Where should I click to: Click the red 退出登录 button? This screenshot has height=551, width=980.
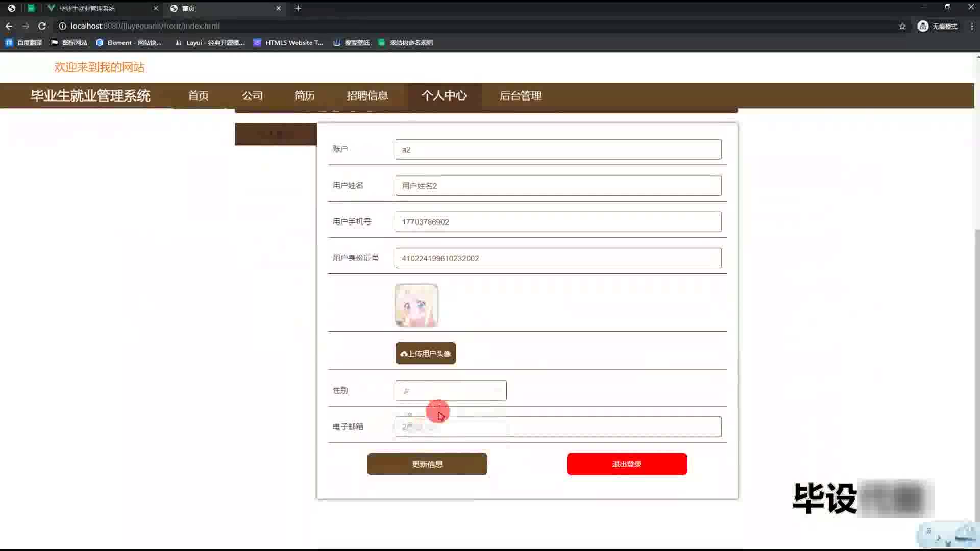(626, 464)
